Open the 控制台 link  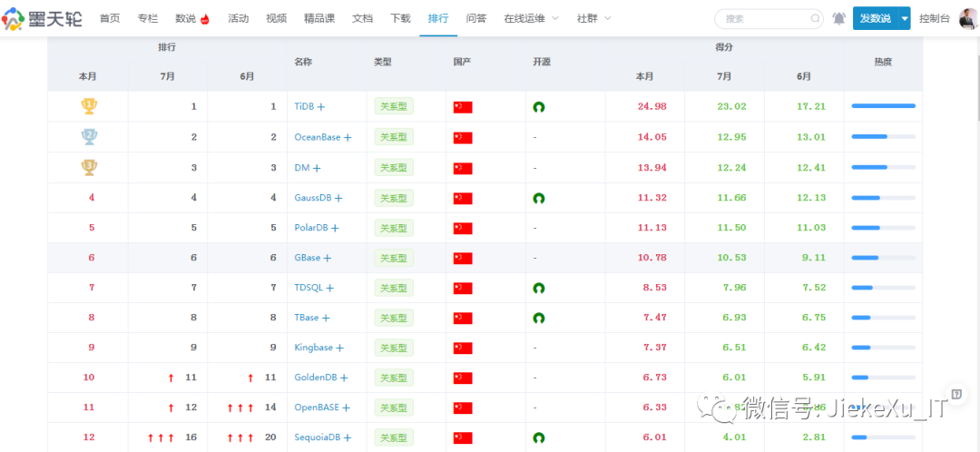[935, 19]
